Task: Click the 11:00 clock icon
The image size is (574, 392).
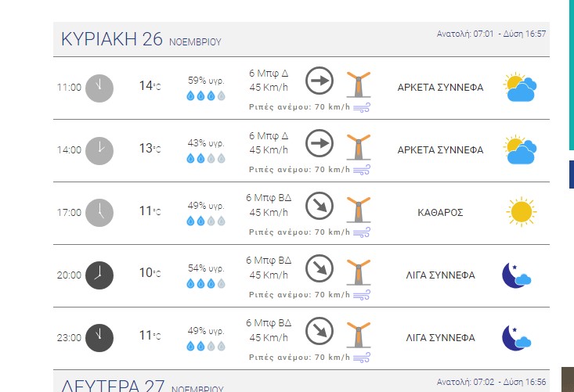Action: pos(99,87)
